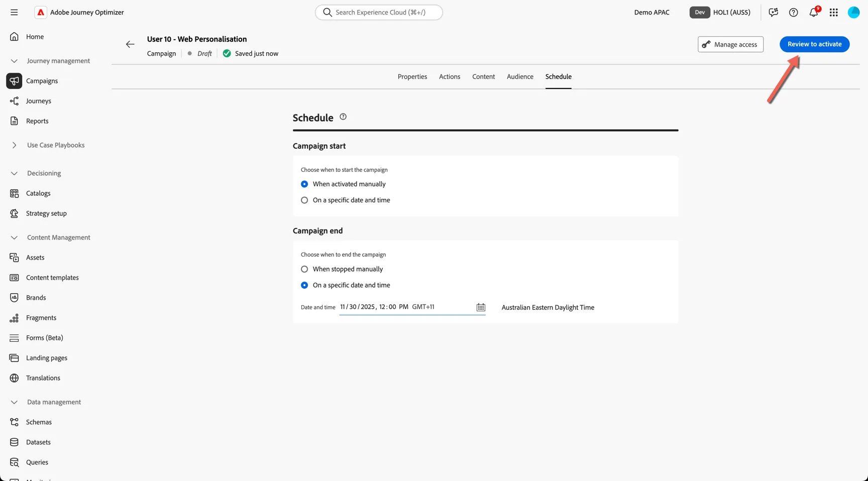
Task: Switch to the Audience tab
Action: click(x=520, y=77)
